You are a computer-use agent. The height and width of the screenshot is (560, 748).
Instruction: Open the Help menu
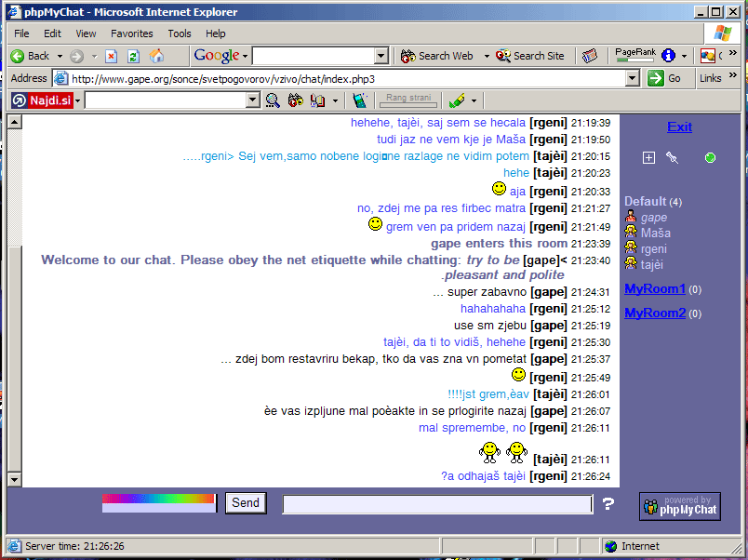(216, 33)
